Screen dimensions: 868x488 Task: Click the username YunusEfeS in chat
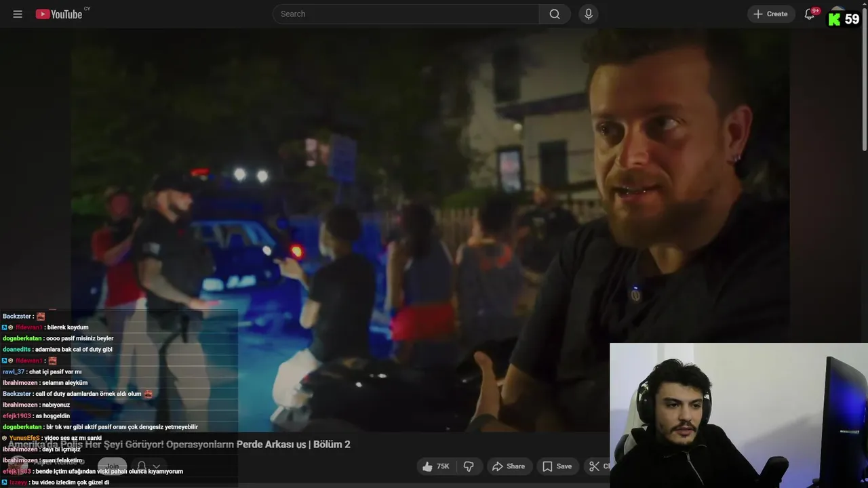pyautogui.click(x=24, y=439)
